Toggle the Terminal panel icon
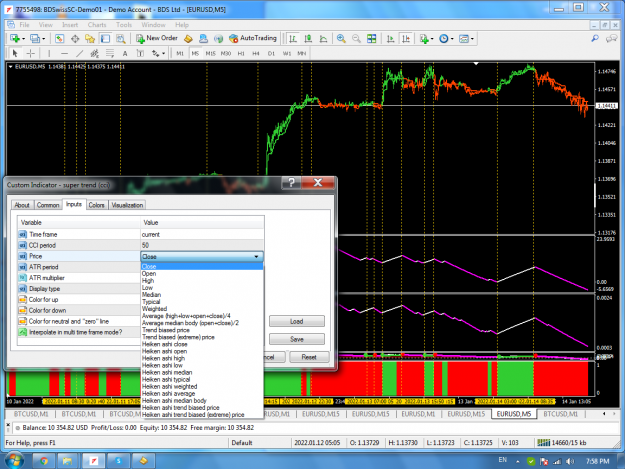625x469 pixels. 105,39
